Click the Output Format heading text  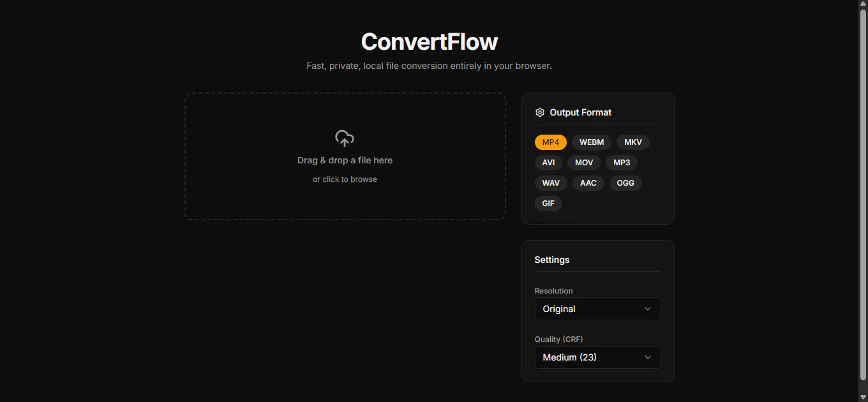pyautogui.click(x=581, y=112)
